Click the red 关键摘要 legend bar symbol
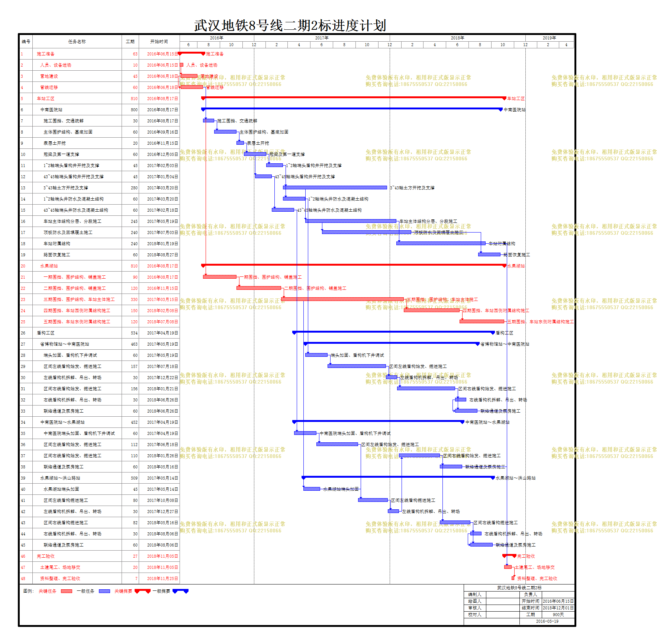This screenshot has height=644, width=657. pos(142,591)
